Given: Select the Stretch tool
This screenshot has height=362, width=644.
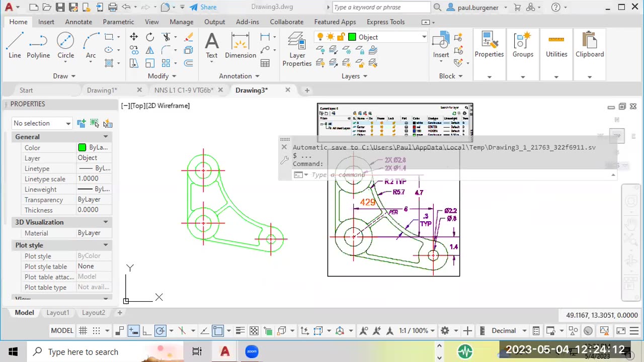Looking at the screenshot, I should click(x=134, y=63).
